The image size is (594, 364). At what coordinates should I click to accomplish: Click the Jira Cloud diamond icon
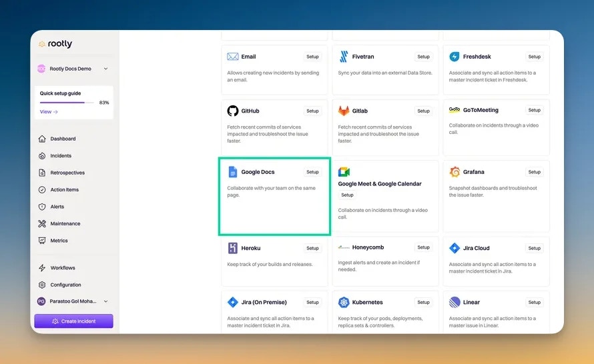pos(455,248)
